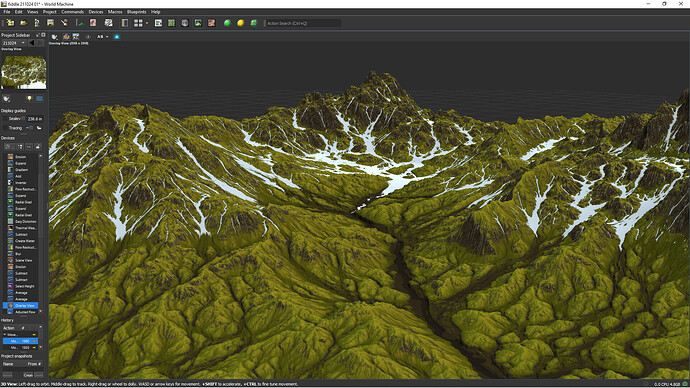
Task: Open the 211024 project dropdown
Action: [14, 43]
